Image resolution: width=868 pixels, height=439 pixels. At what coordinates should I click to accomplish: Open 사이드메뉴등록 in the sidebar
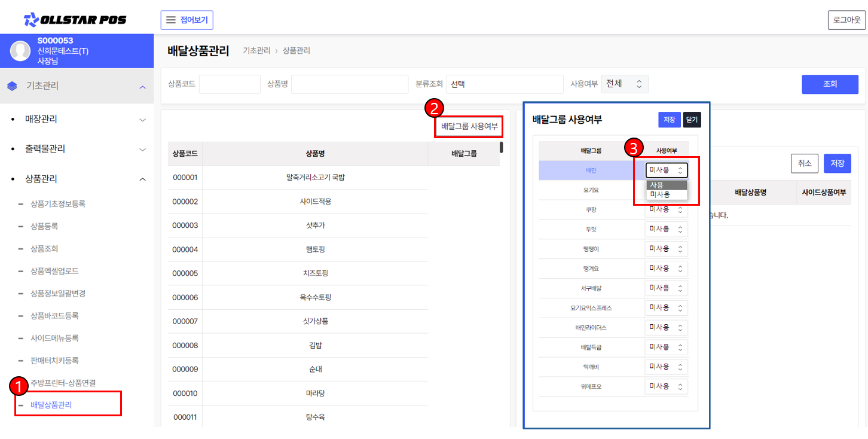point(54,338)
